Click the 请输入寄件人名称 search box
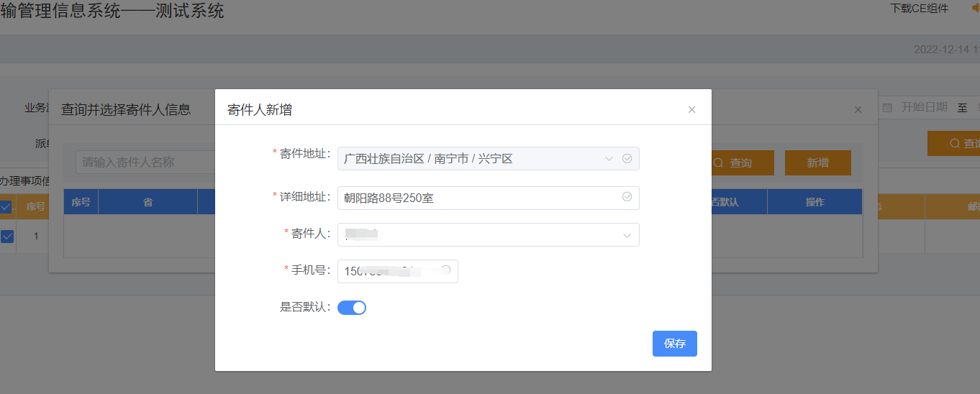Screen dimensions: 980x394 (144, 162)
